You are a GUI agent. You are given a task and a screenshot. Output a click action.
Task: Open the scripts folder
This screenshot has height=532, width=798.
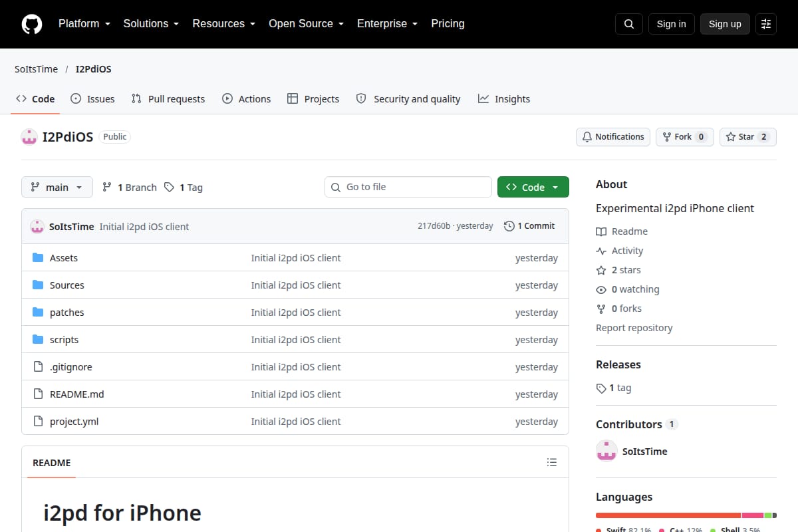[65, 340]
